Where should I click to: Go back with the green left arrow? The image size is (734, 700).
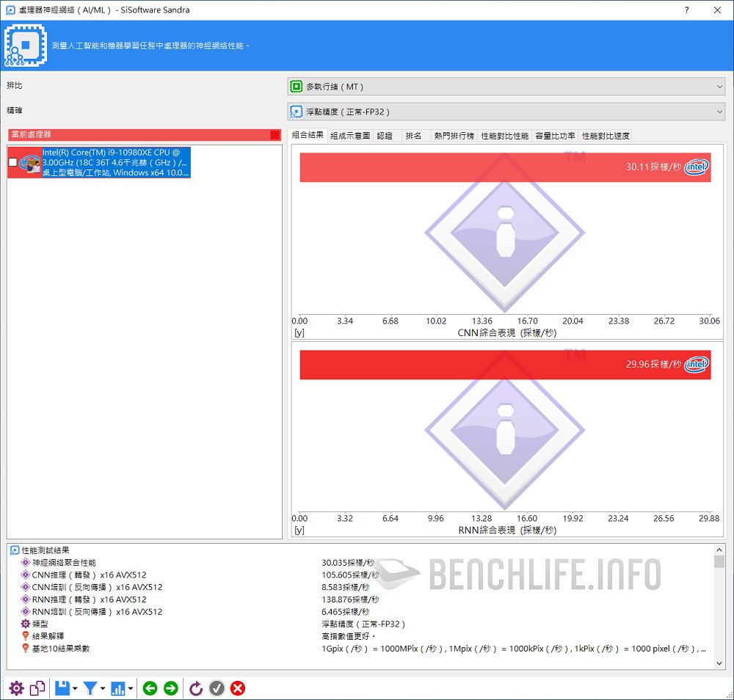click(150, 688)
